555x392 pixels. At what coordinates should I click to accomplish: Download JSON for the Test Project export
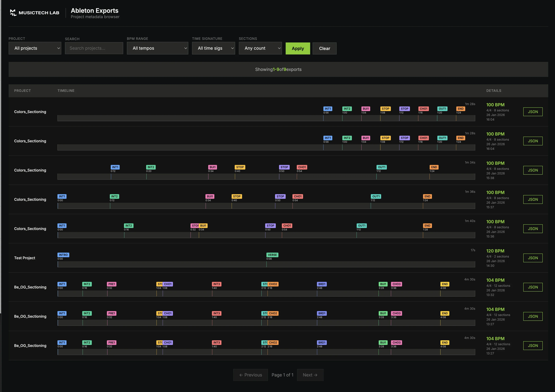[533, 258]
